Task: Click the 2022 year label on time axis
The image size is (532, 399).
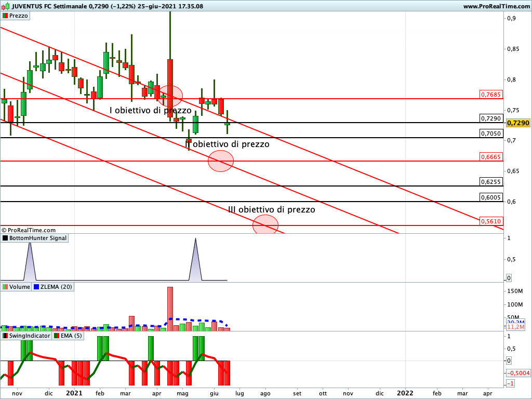Action: click(x=405, y=393)
